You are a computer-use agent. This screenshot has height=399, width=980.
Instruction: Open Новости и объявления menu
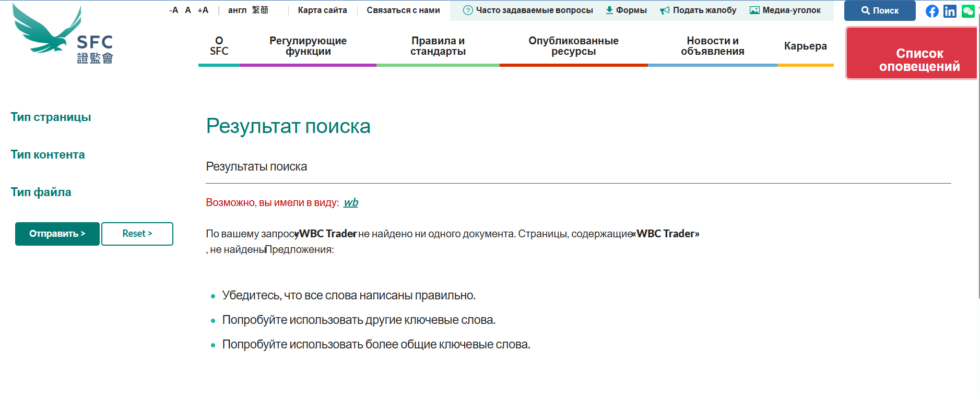click(713, 46)
